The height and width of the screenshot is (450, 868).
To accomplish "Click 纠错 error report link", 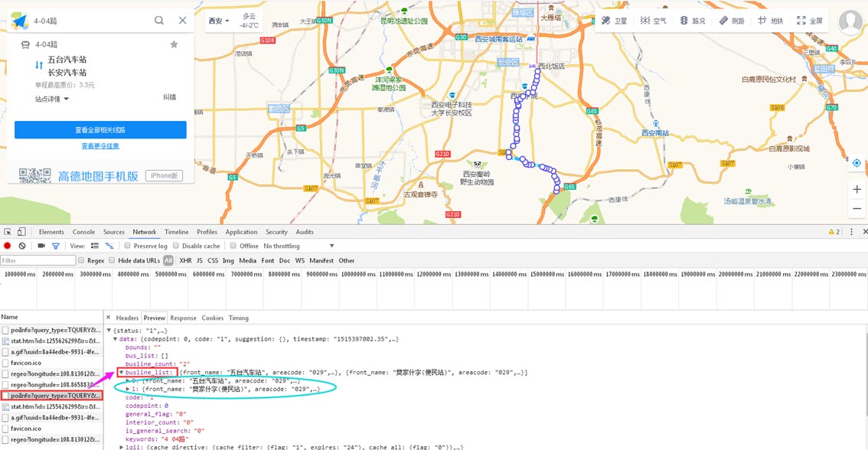I will (x=169, y=97).
